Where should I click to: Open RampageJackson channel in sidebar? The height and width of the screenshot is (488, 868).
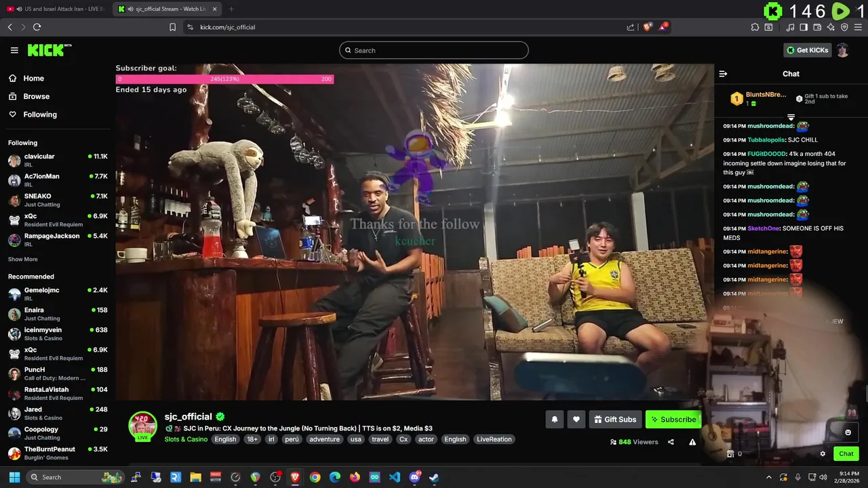(x=58, y=240)
